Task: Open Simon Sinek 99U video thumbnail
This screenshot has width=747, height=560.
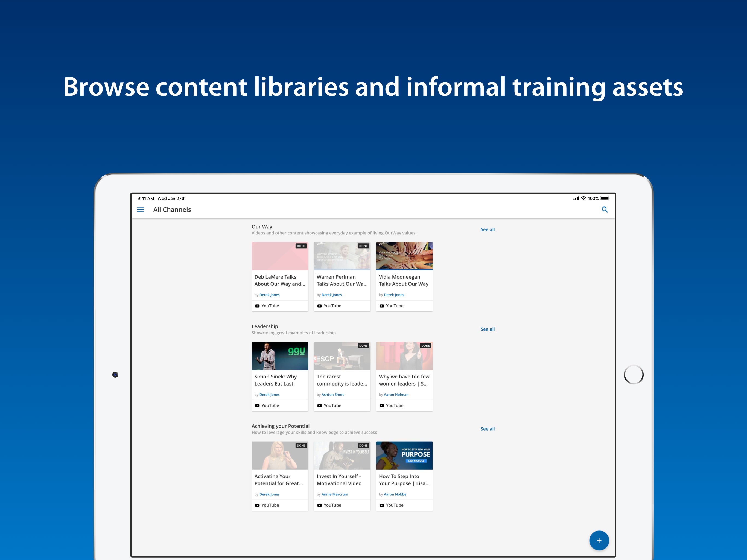Action: [x=280, y=356]
